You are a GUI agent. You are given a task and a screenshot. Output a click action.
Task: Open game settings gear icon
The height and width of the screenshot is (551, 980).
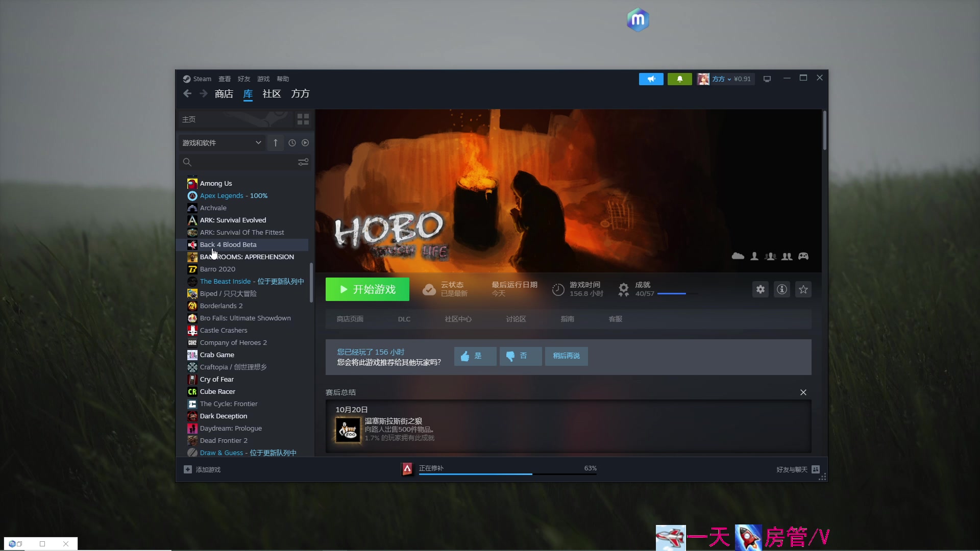761,289
